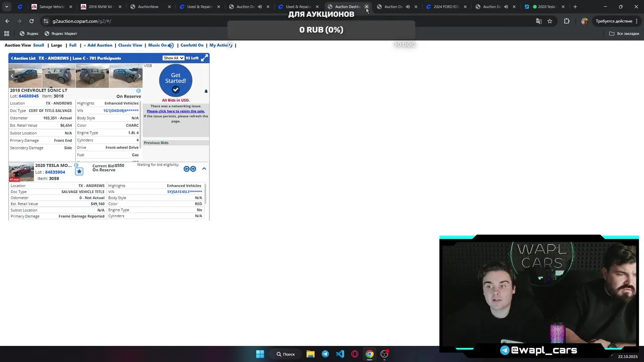Open Visual Studio Code from the taskbar

point(340,354)
